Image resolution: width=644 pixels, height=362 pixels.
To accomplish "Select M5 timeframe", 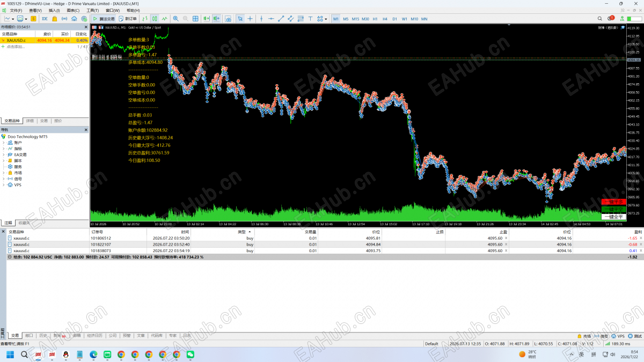I will pos(346,19).
